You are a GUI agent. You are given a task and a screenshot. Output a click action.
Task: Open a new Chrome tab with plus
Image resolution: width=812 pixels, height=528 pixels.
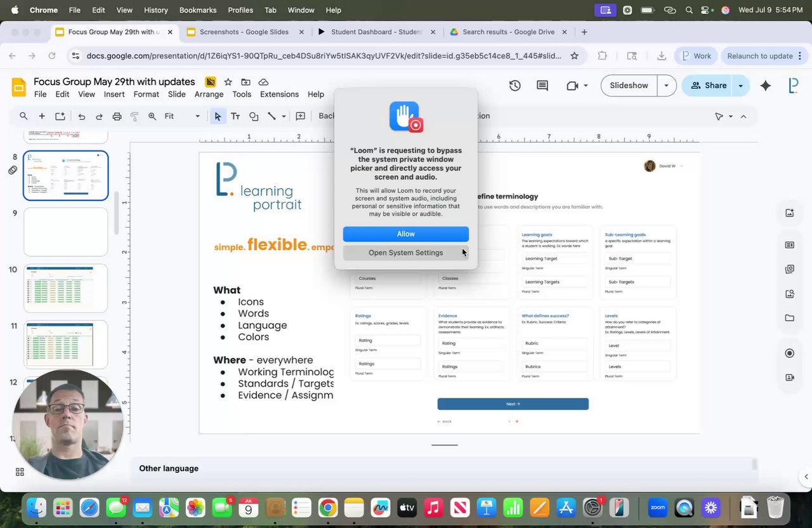coord(584,32)
